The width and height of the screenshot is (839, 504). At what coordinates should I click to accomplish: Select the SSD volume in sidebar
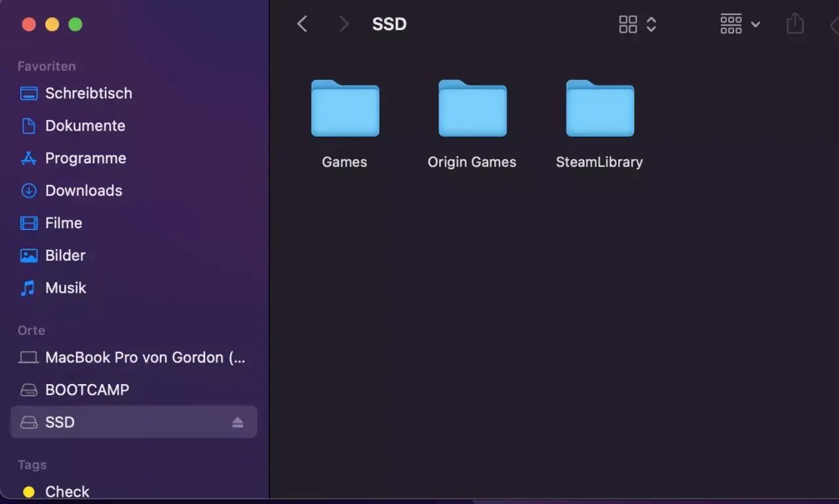click(x=134, y=422)
